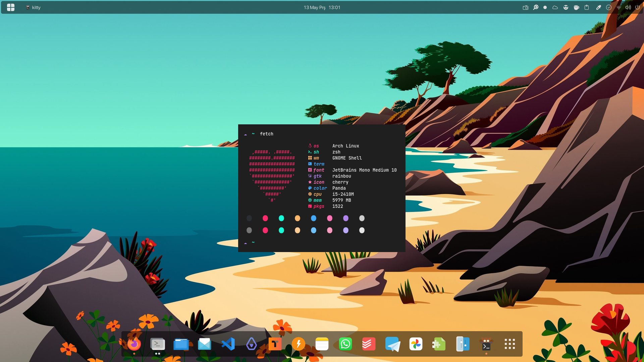Open the checkmark to-do tray icon
The width and height of the screenshot is (644, 362).
(x=609, y=7)
